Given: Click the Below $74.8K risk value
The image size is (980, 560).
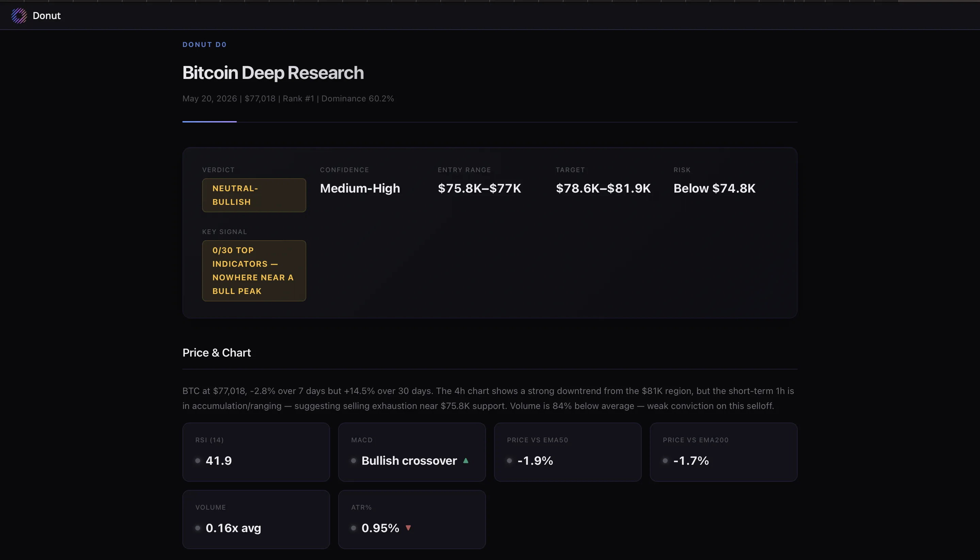Looking at the screenshot, I should (x=714, y=188).
